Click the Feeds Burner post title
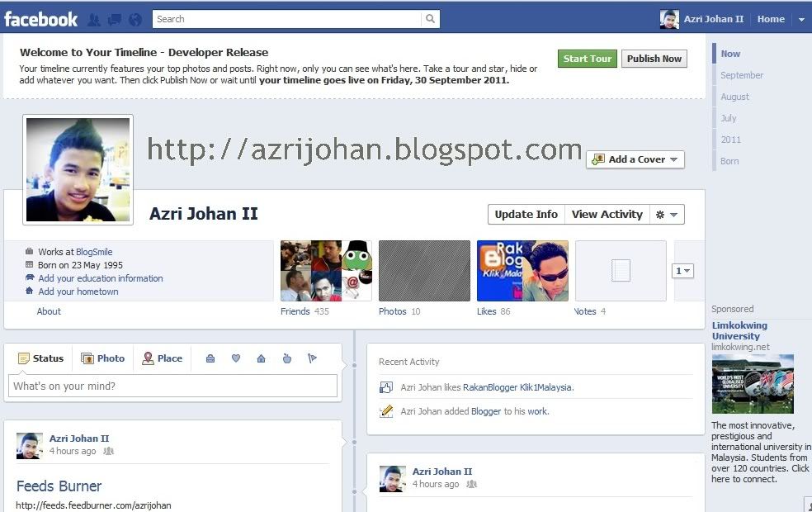 59,486
